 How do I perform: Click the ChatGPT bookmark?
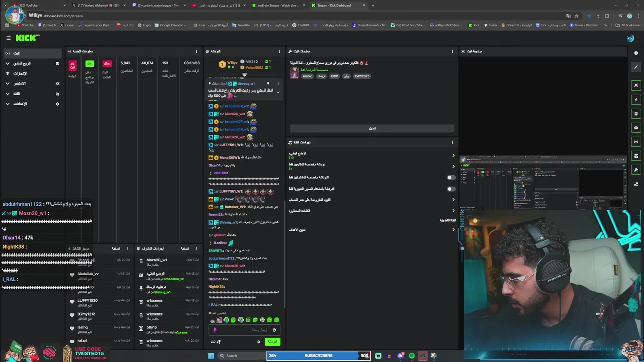301,25
